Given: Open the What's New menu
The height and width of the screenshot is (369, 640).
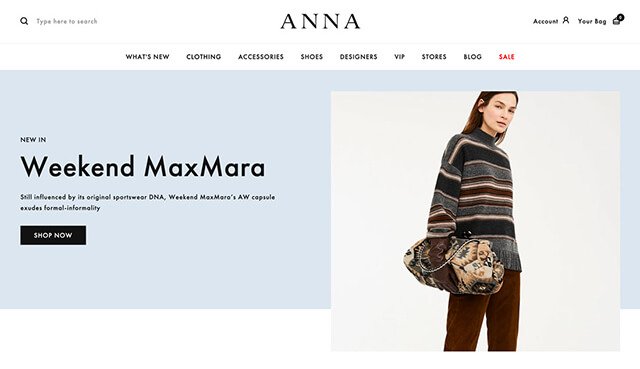Looking at the screenshot, I should tap(147, 57).
